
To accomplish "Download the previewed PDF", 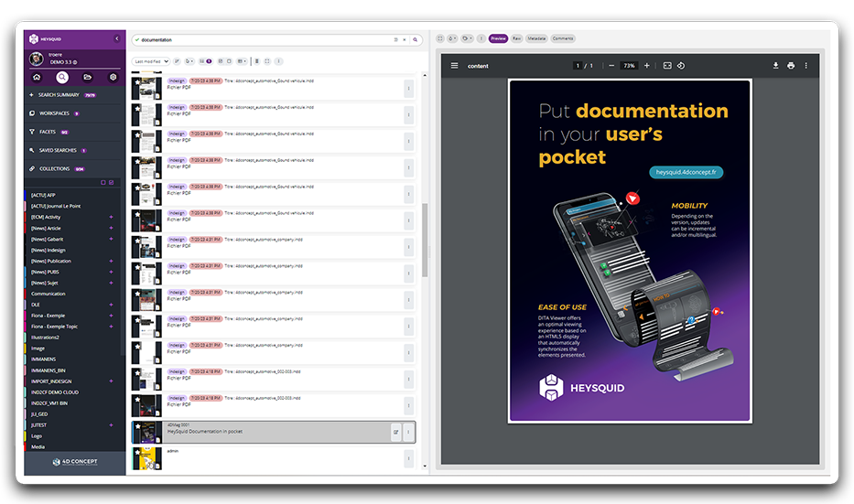I will click(775, 66).
